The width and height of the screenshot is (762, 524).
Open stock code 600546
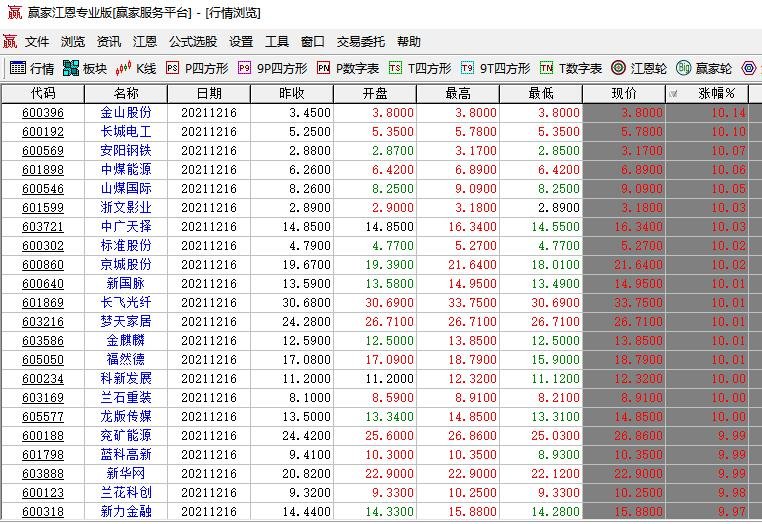coord(43,189)
